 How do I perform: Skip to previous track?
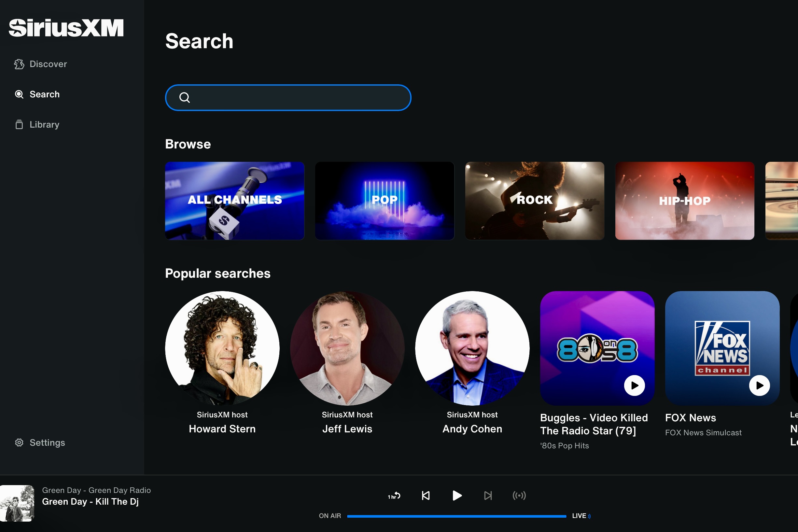point(426,496)
